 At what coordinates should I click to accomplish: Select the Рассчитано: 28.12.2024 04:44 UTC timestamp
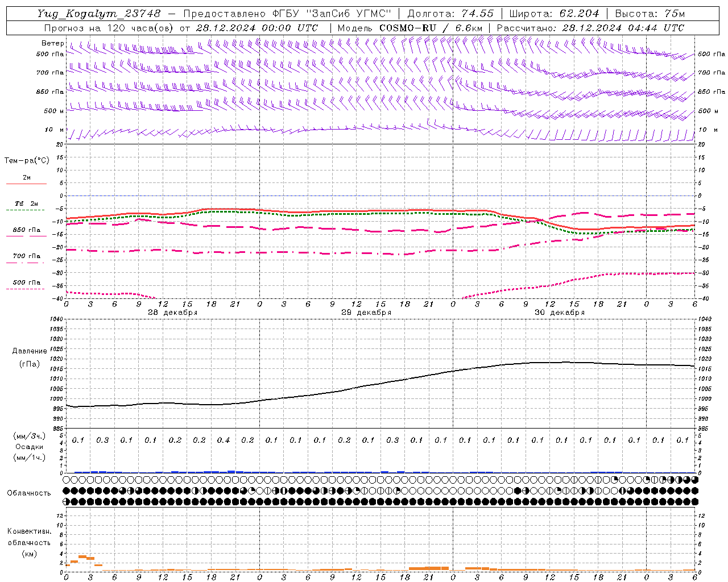click(x=590, y=28)
